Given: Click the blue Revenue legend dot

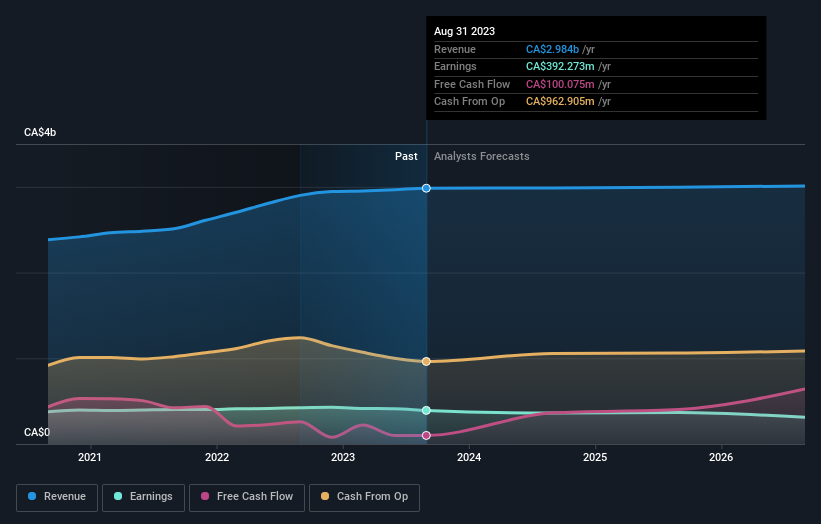Looking at the screenshot, I should pyautogui.click(x=32, y=496).
